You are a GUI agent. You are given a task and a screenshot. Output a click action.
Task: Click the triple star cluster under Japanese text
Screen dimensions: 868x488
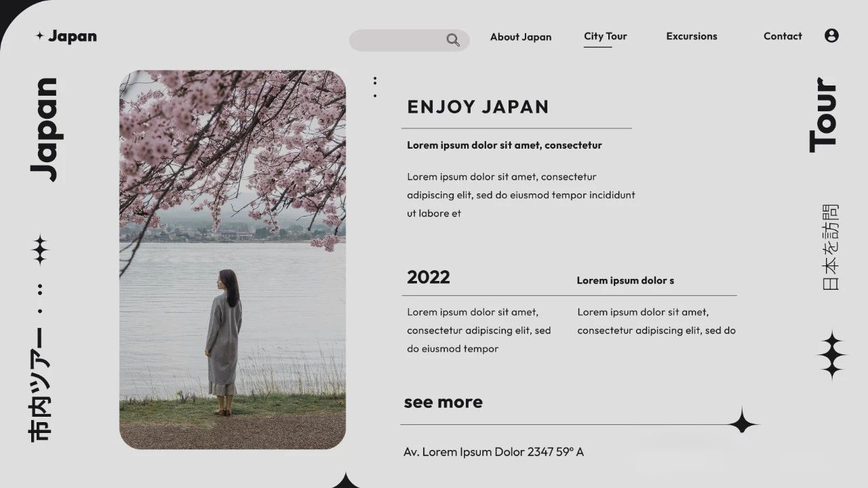click(832, 354)
